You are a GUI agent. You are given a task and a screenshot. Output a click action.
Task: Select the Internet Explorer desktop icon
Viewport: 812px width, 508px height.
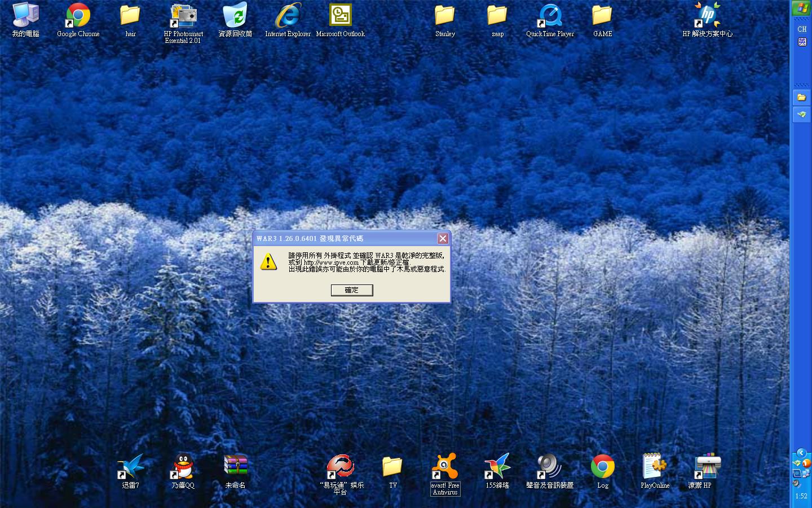pos(288,20)
